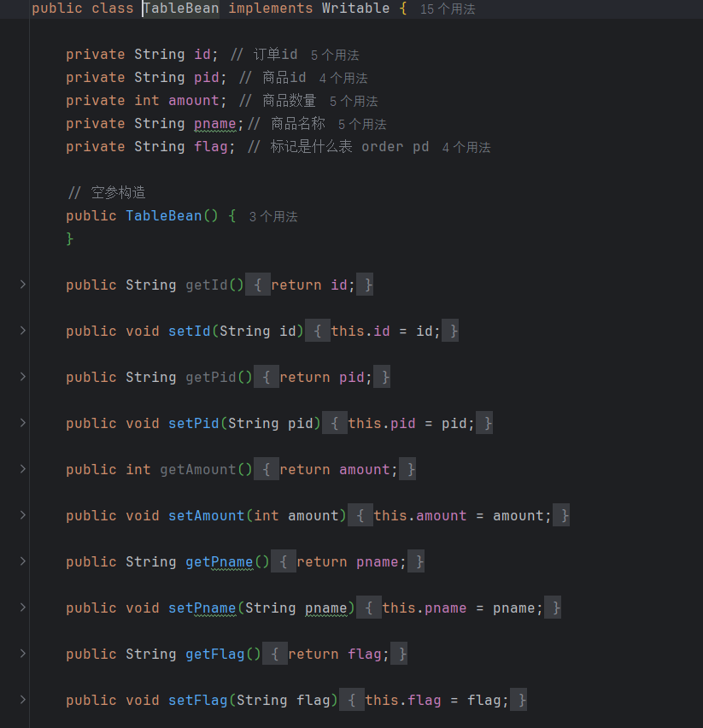Click the 4个用法 hint beside flag field

468,146
